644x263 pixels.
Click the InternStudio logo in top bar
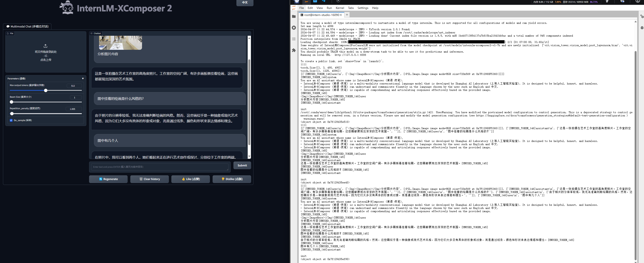point(297,1)
